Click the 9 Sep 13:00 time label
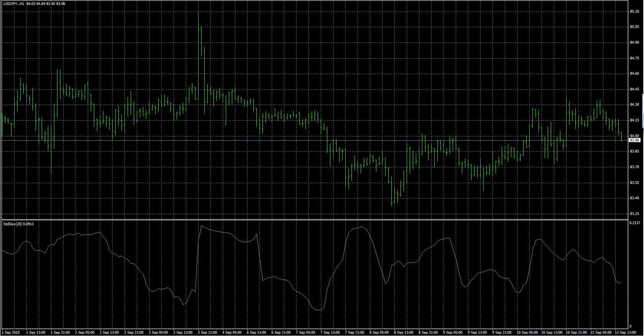644x336 pixels. point(477,333)
